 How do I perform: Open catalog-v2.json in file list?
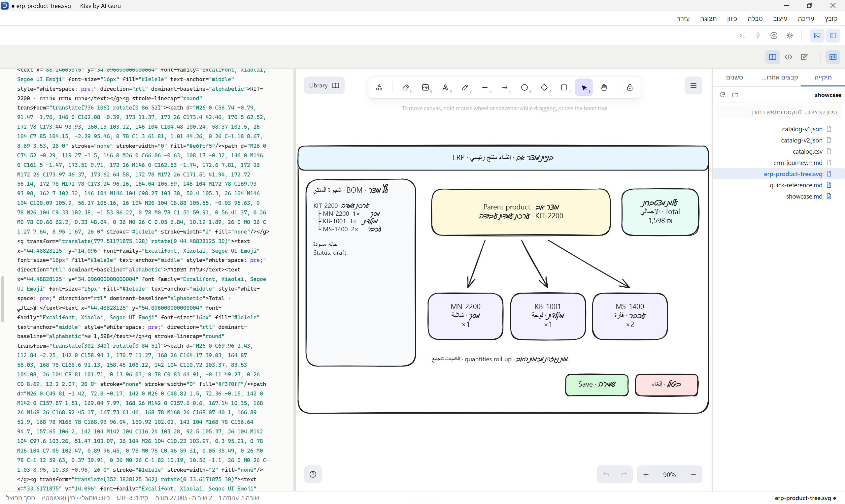point(779,140)
